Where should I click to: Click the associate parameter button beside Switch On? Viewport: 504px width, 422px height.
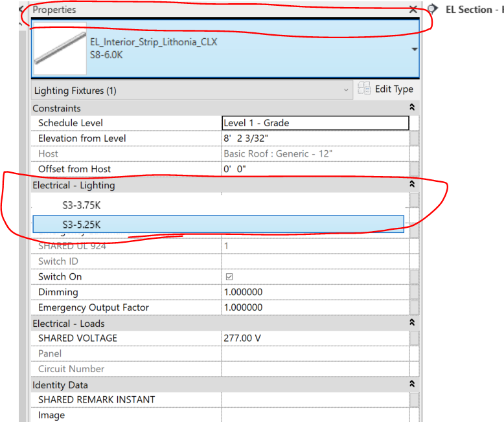(x=414, y=276)
